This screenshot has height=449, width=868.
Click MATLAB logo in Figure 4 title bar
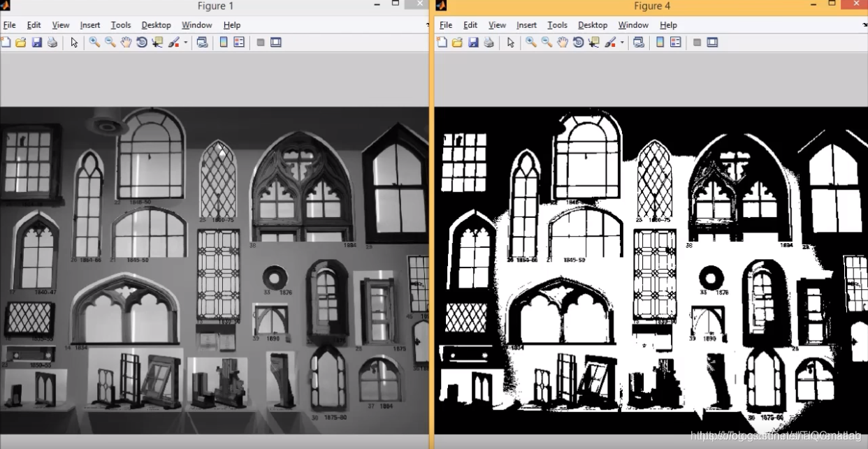pyautogui.click(x=441, y=6)
